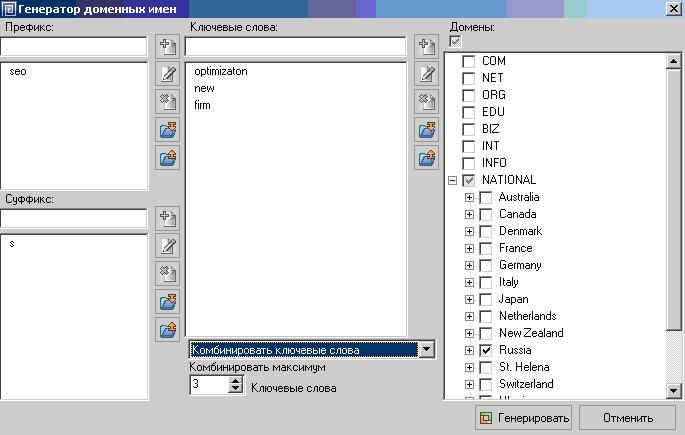Click the bottom folder icon beside the keywords list

tap(427, 157)
